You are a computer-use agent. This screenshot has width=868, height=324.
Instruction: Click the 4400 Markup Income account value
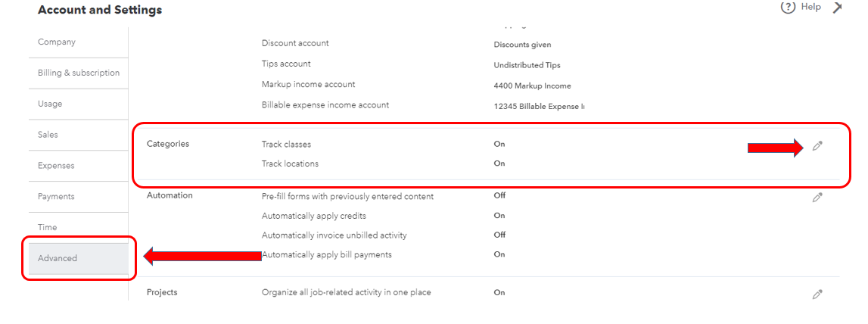tap(532, 86)
